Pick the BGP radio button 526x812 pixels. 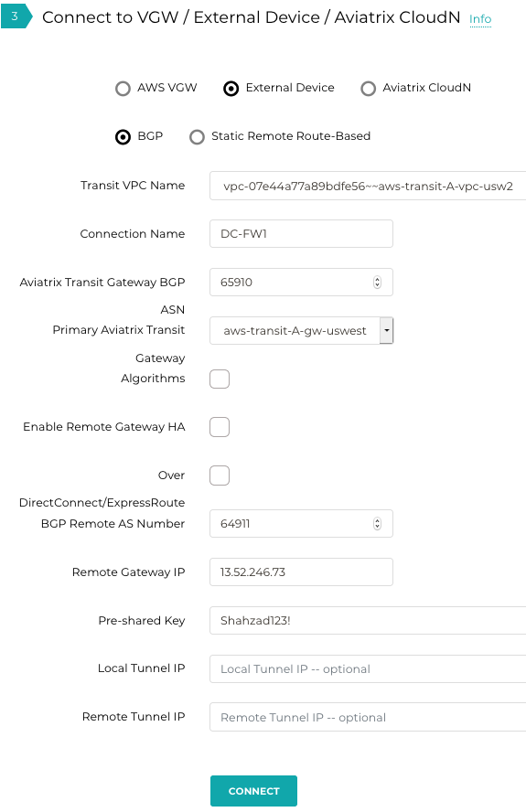pyautogui.click(x=123, y=137)
